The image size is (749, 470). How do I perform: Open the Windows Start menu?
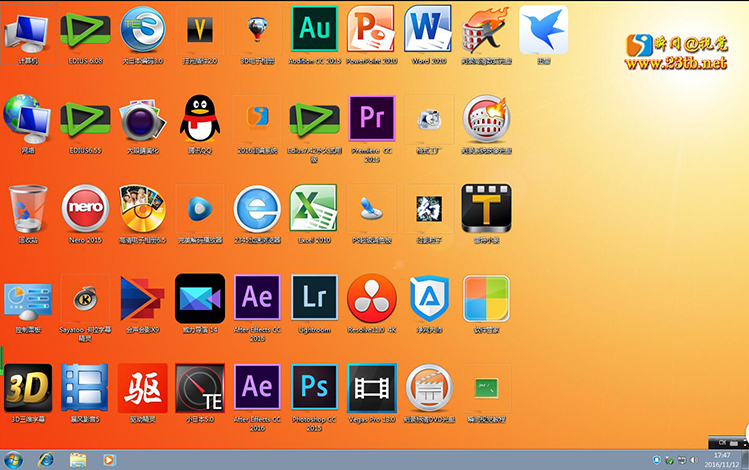pos(13,460)
